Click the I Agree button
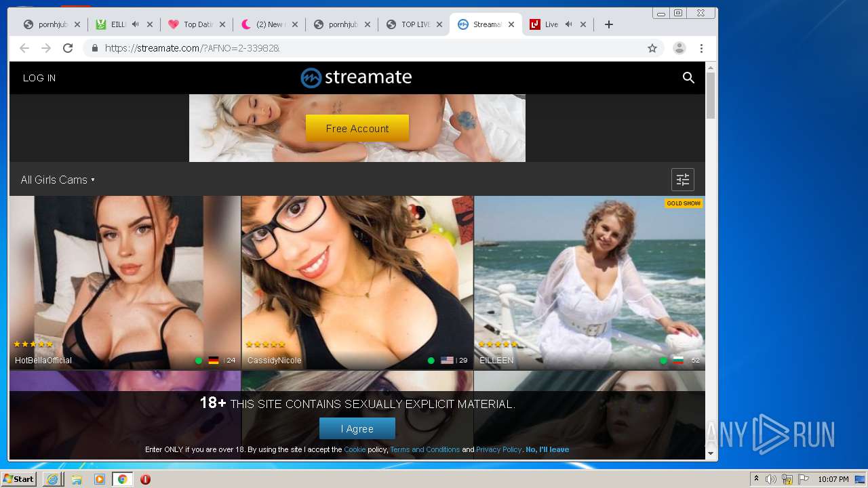 357,428
